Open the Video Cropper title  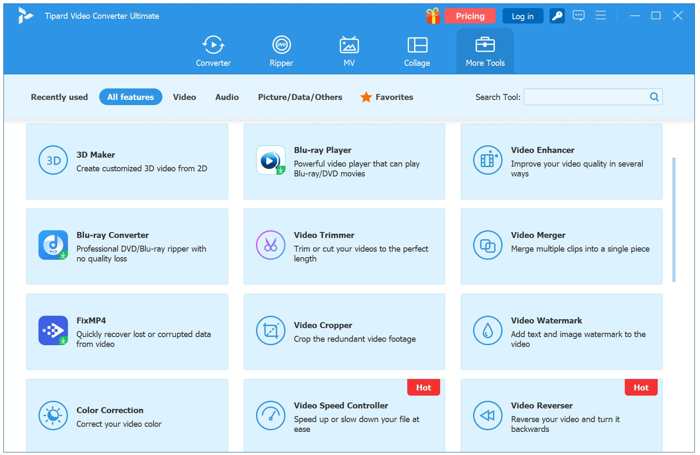click(x=323, y=325)
